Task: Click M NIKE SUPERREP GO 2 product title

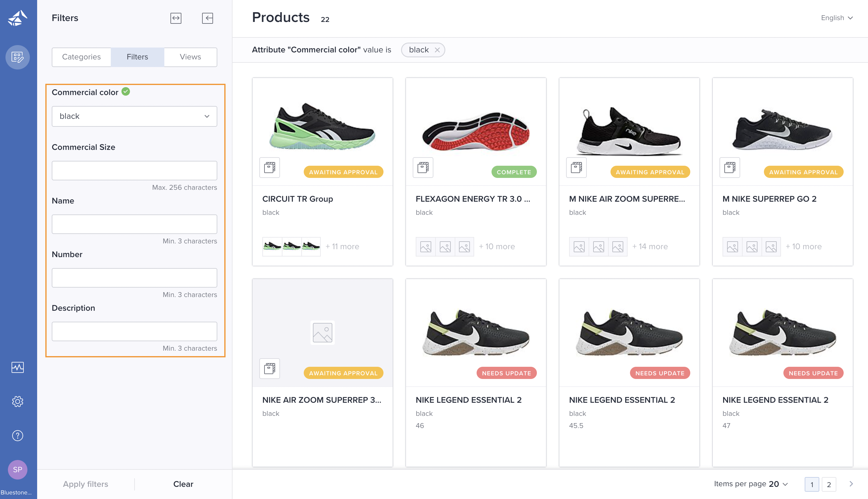Action: [x=769, y=199]
